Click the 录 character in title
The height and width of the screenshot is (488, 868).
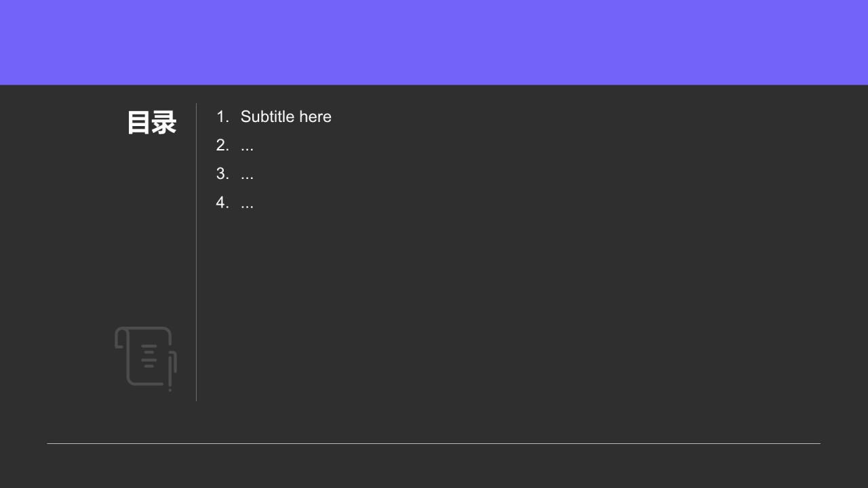pos(164,123)
